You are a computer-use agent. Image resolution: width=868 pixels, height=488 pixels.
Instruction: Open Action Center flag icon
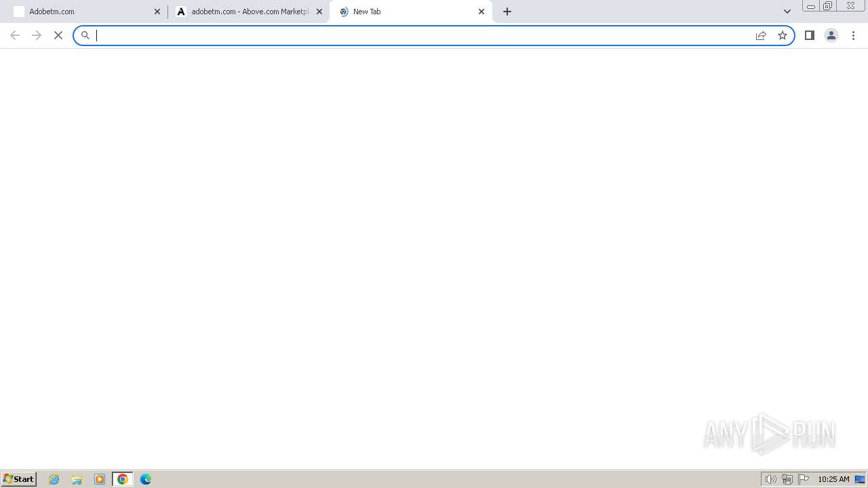[x=804, y=479]
